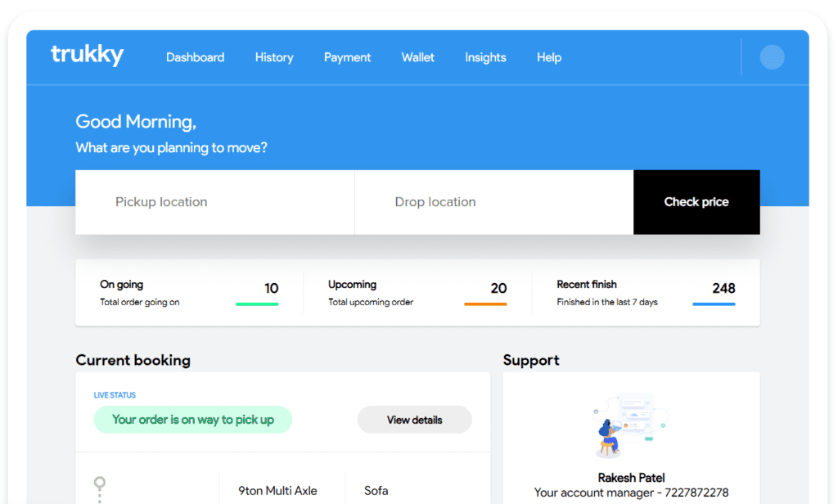Click the account manager support illustration
Screen dimensions: 838x504
coord(631,426)
